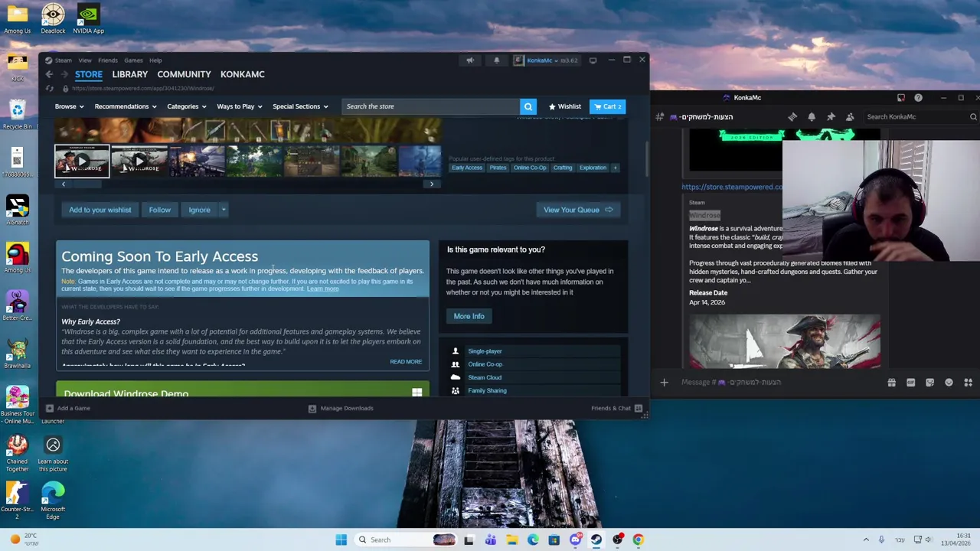Open Wishlist button in store bar

pos(564,106)
